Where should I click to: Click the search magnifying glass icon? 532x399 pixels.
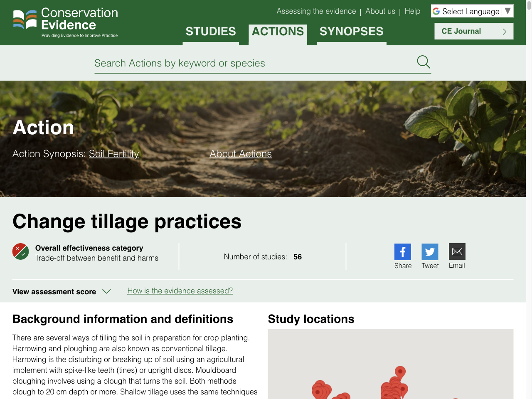pos(423,62)
